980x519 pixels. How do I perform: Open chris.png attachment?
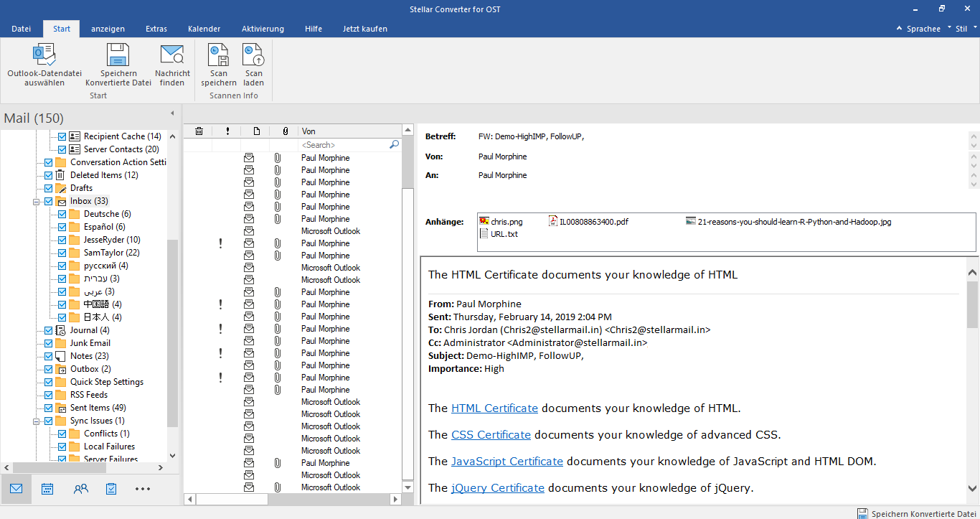pos(501,222)
